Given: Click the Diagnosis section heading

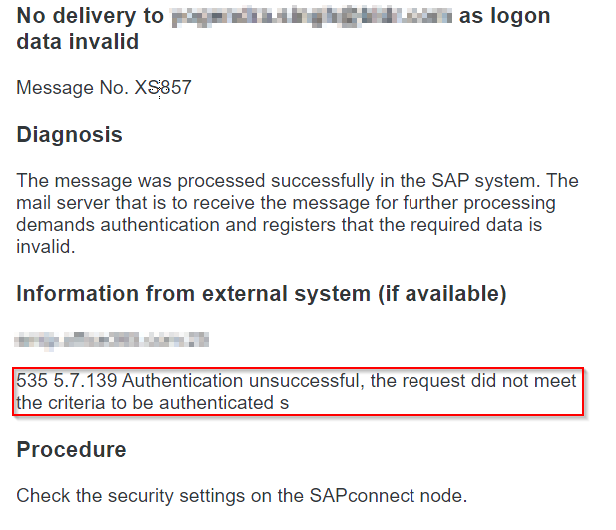Looking at the screenshot, I should pos(70,135).
